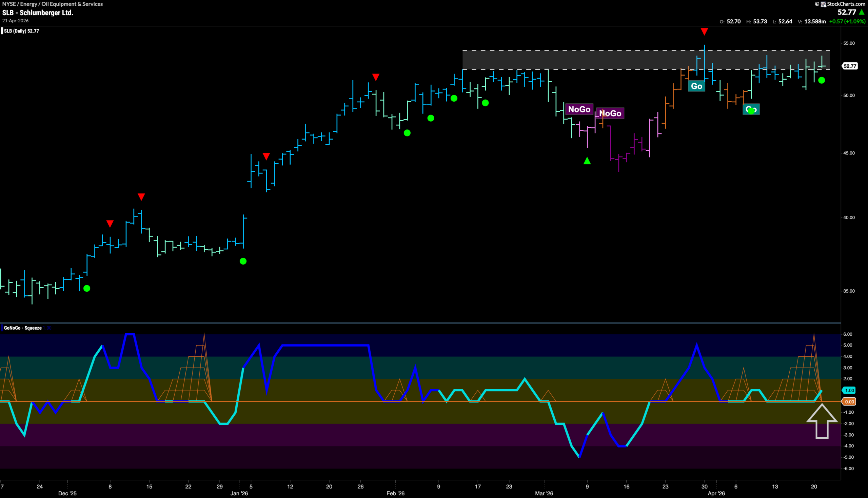Select the O: 52.70 open value
868x498 pixels.
tap(730, 22)
